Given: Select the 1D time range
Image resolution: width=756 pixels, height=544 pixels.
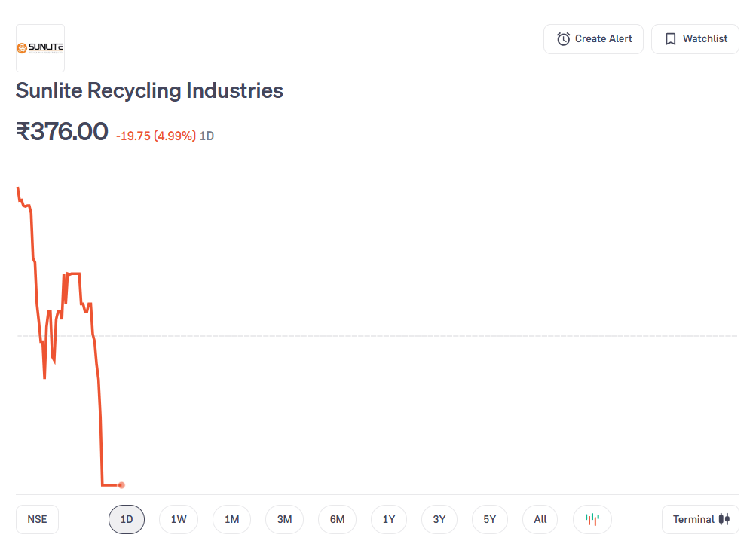Looking at the screenshot, I should [x=127, y=519].
